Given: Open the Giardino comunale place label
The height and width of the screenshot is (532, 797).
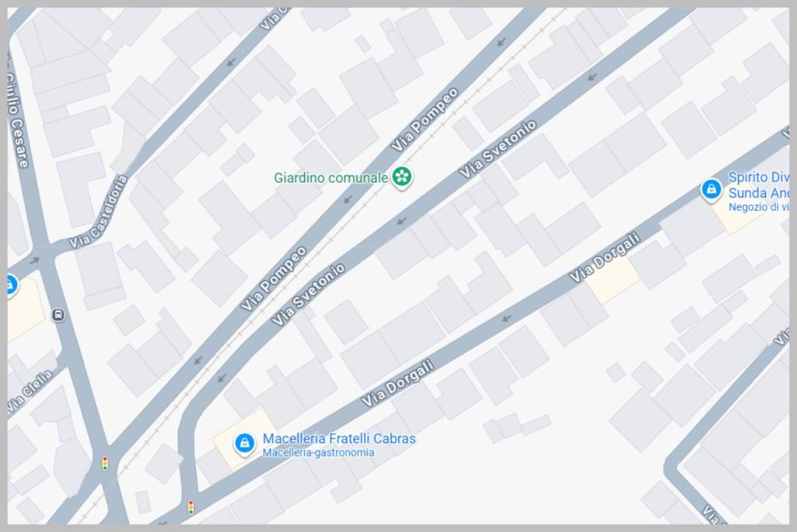Looking at the screenshot, I should point(331,178).
